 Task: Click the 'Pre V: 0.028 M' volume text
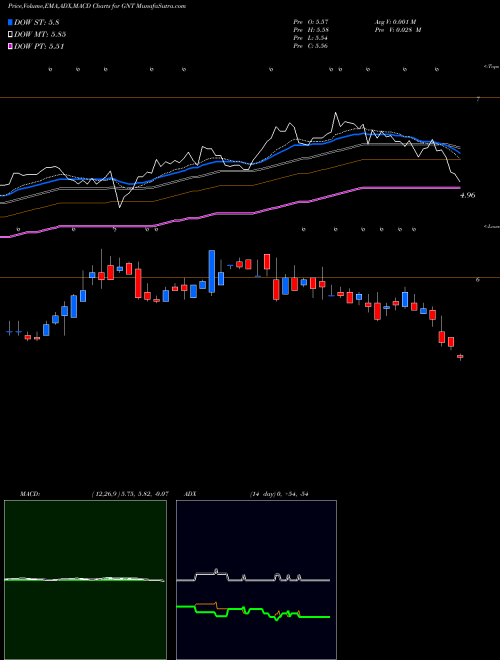click(399, 29)
